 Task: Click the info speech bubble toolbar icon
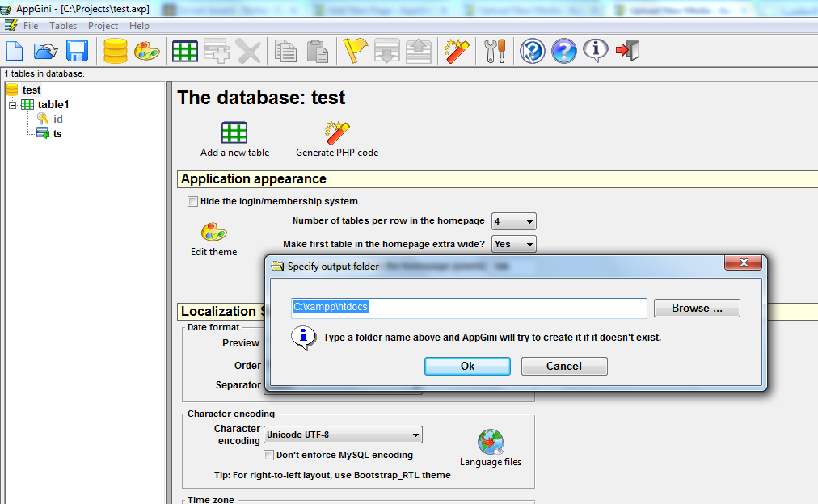click(595, 51)
